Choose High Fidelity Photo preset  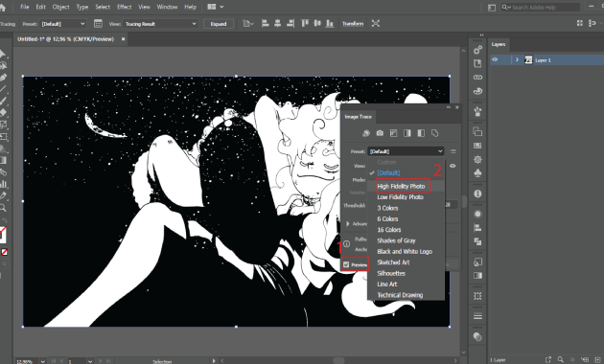pyautogui.click(x=401, y=186)
